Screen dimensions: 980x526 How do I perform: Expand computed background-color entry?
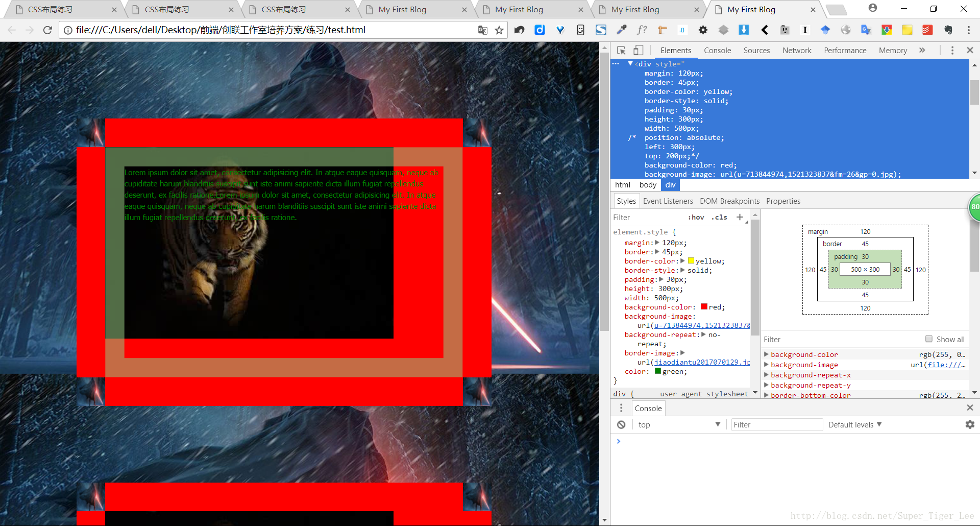tap(766, 354)
